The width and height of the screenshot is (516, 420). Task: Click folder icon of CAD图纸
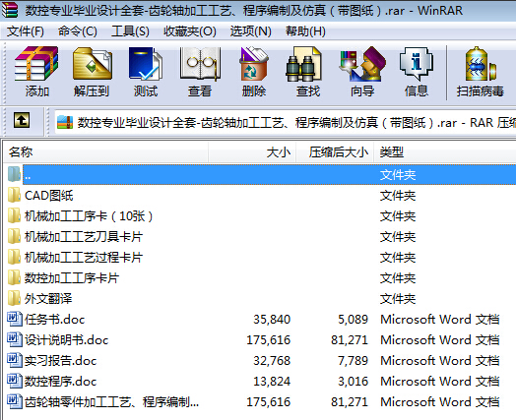[14, 196]
